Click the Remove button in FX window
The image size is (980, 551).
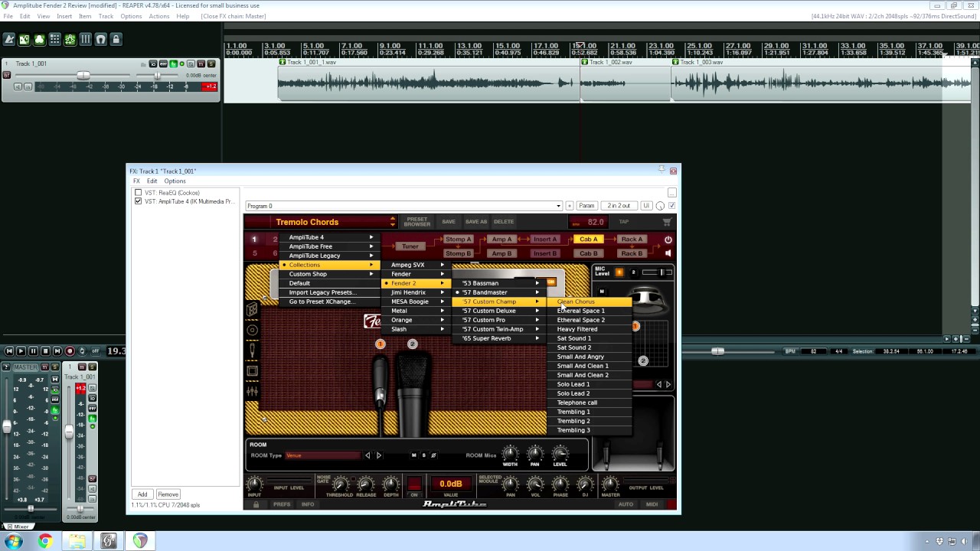(168, 494)
